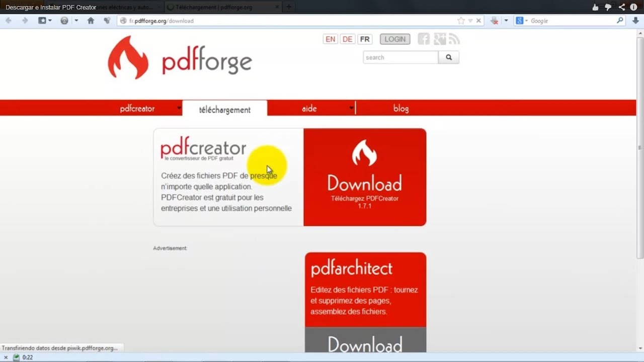Click the pdfforge flame logo
This screenshot has width=644, height=362.
[x=128, y=57]
